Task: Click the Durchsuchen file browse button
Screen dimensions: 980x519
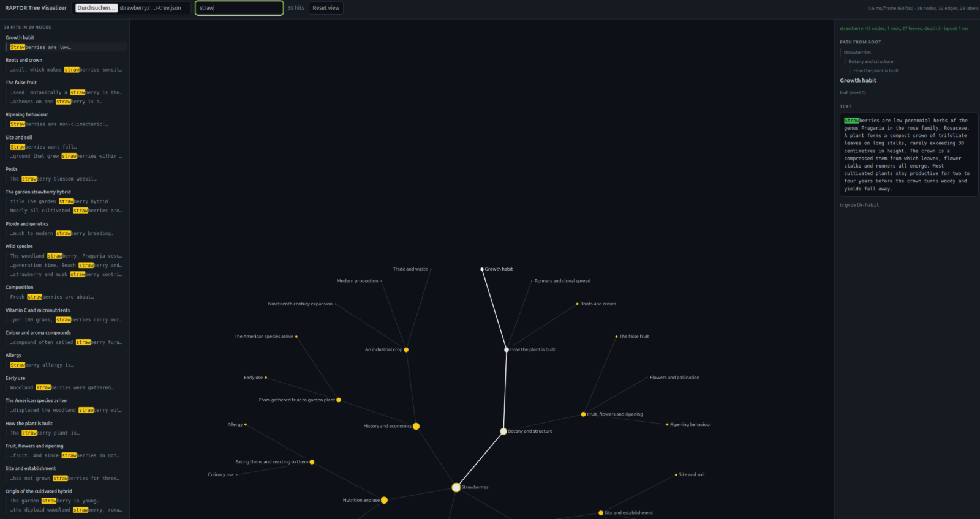Action: [96, 8]
